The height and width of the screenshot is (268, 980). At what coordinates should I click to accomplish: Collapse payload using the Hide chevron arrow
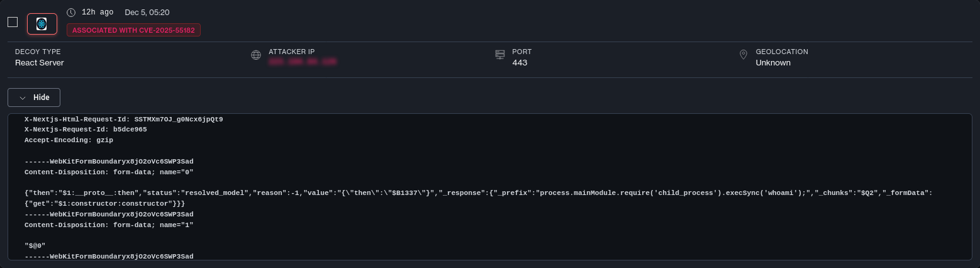pos(23,98)
